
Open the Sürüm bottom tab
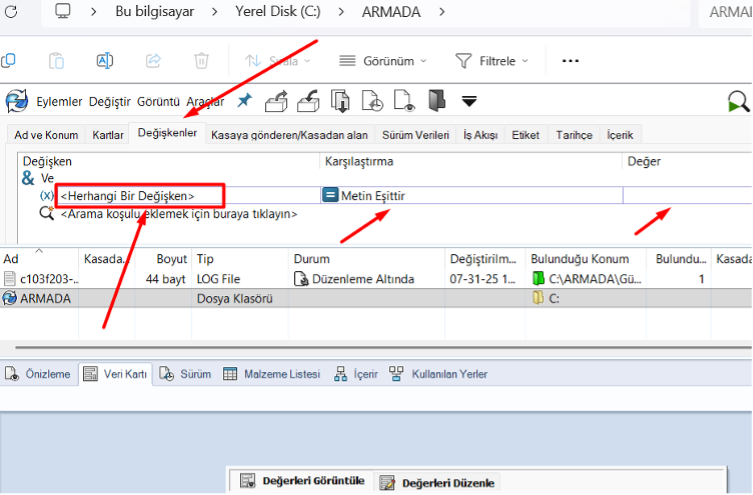(185, 374)
